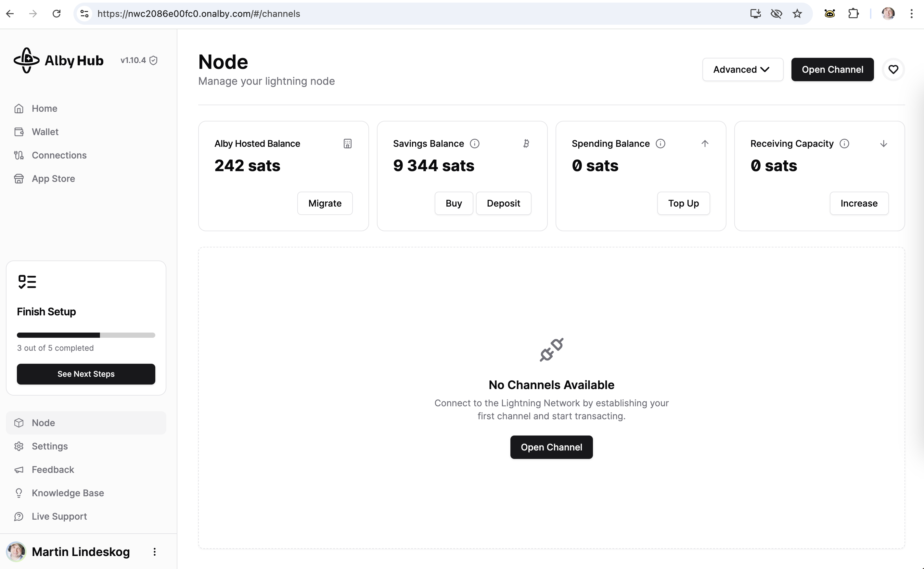This screenshot has height=569, width=924.
Task: Select Node in the sidebar
Action: (x=86, y=423)
